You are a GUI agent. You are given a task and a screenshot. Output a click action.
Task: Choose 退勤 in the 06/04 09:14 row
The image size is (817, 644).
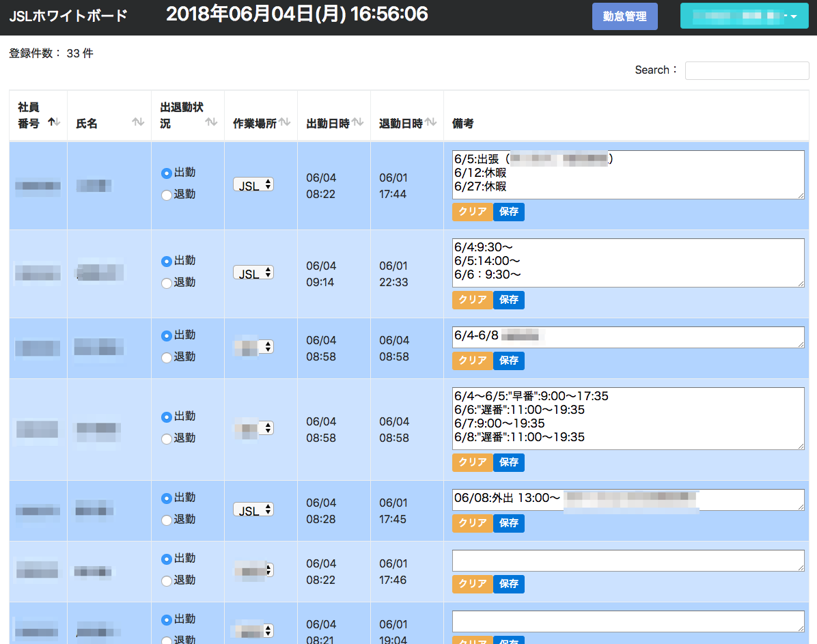166,283
